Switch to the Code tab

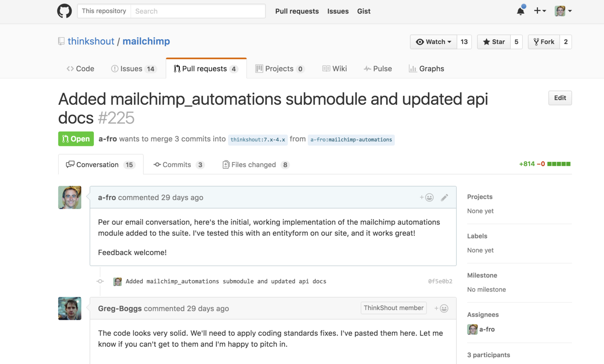tap(80, 69)
